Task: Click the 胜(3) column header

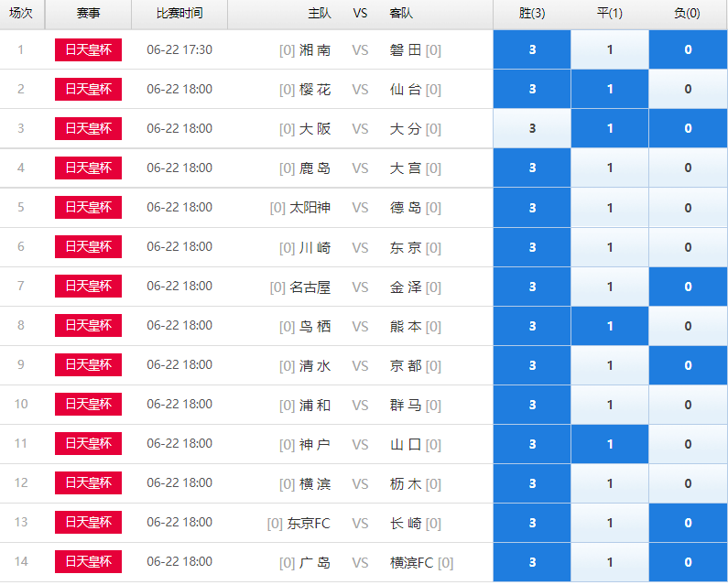Action: coord(532,13)
